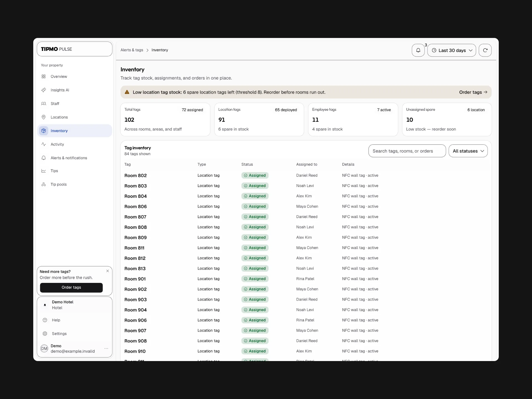
Task: Open the user account more options dots
Action: (x=106, y=349)
